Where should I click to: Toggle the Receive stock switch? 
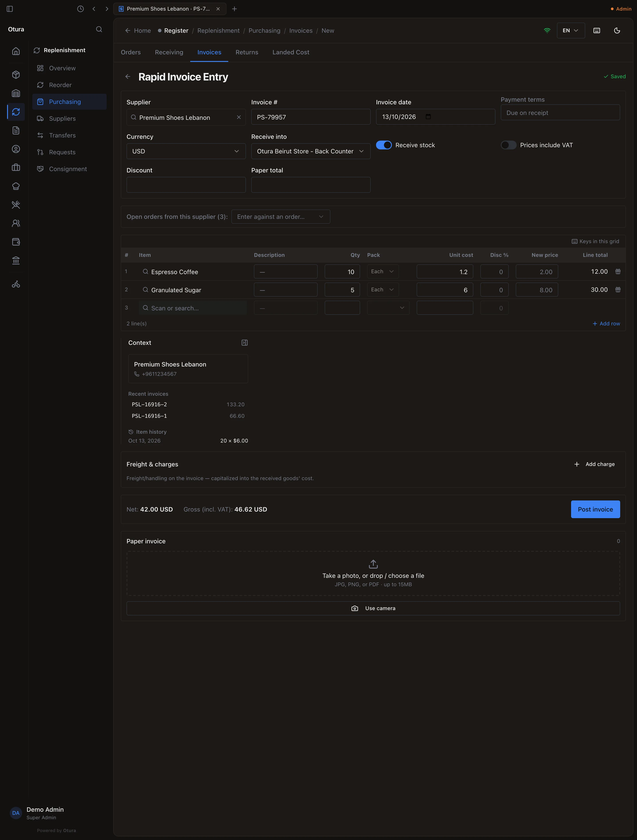coord(384,145)
